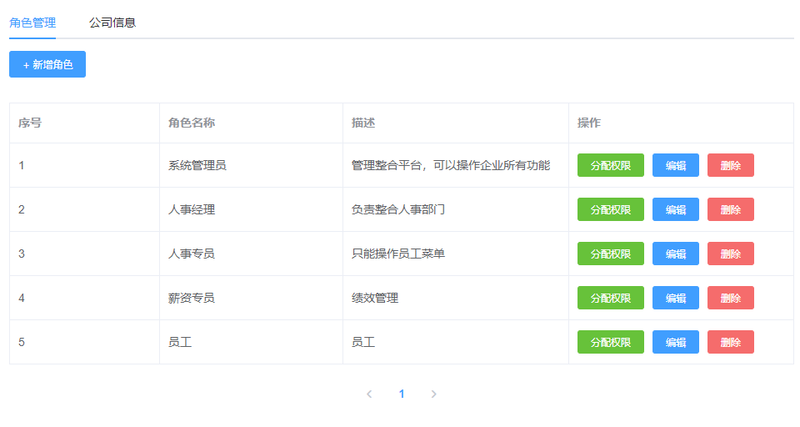Image resolution: width=800 pixels, height=427 pixels.
Task: Click the 描述 column header
Action: coord(456,123)
